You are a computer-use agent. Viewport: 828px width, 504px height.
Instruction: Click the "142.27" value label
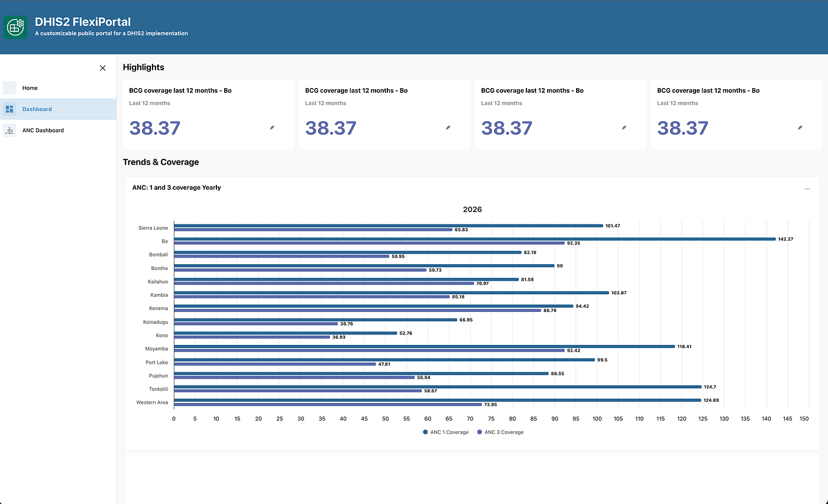point(785,239)
